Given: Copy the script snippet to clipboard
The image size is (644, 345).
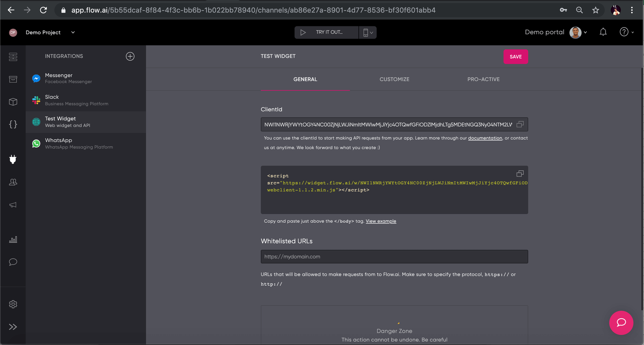Looking at the screenshot, I should click(520, 174).
